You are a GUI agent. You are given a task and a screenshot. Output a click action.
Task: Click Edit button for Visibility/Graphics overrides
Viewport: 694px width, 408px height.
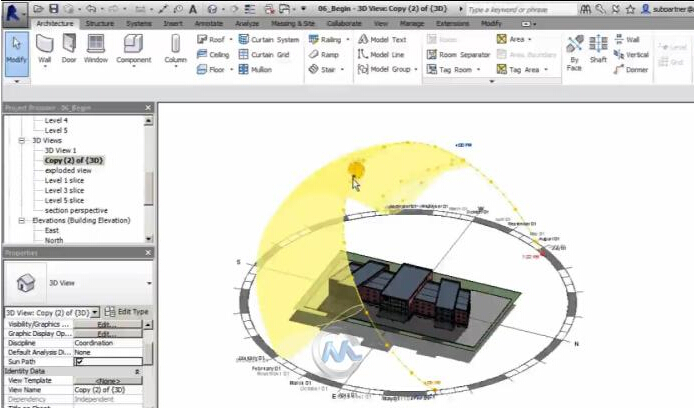tap(104, 325)
